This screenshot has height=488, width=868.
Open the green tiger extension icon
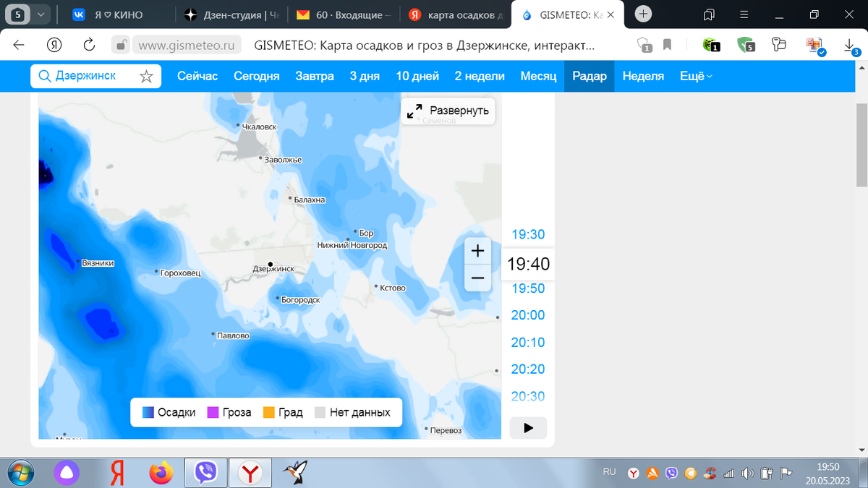tap(710, 45)
